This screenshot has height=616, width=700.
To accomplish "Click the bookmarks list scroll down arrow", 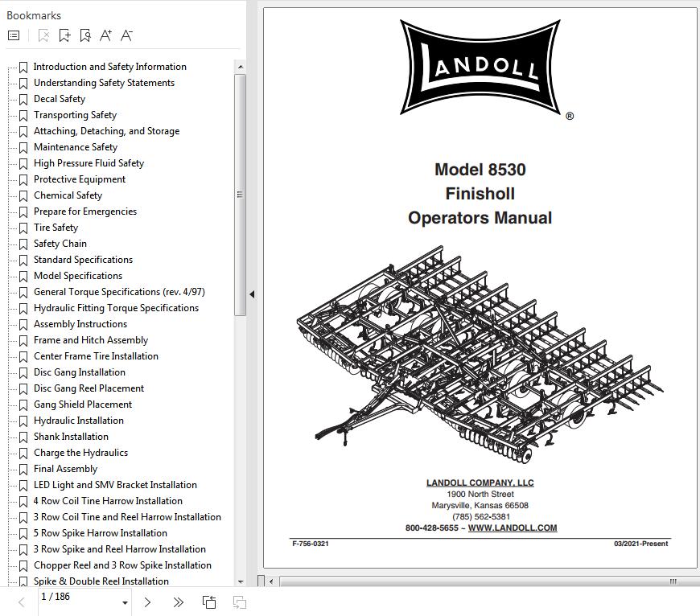I will tap(241, 581).
